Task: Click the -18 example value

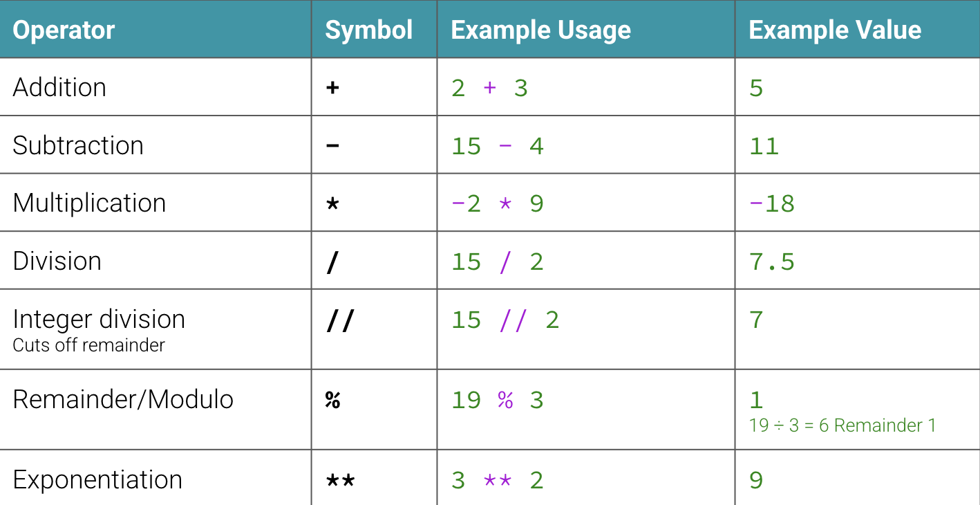Action: point(772,204)
